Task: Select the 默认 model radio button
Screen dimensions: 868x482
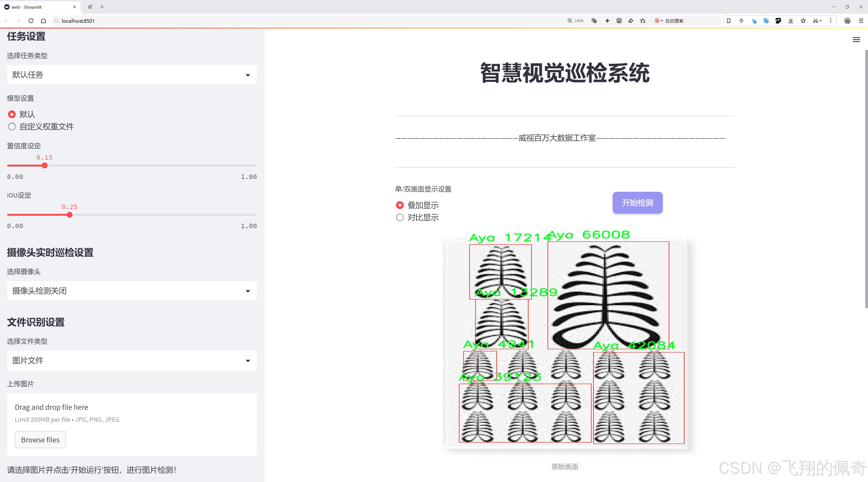Action: [x=12, y=114]
